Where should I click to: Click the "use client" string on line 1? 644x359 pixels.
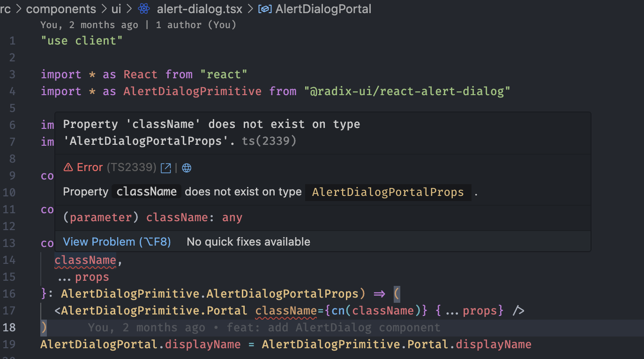click(x=81, y=40)
